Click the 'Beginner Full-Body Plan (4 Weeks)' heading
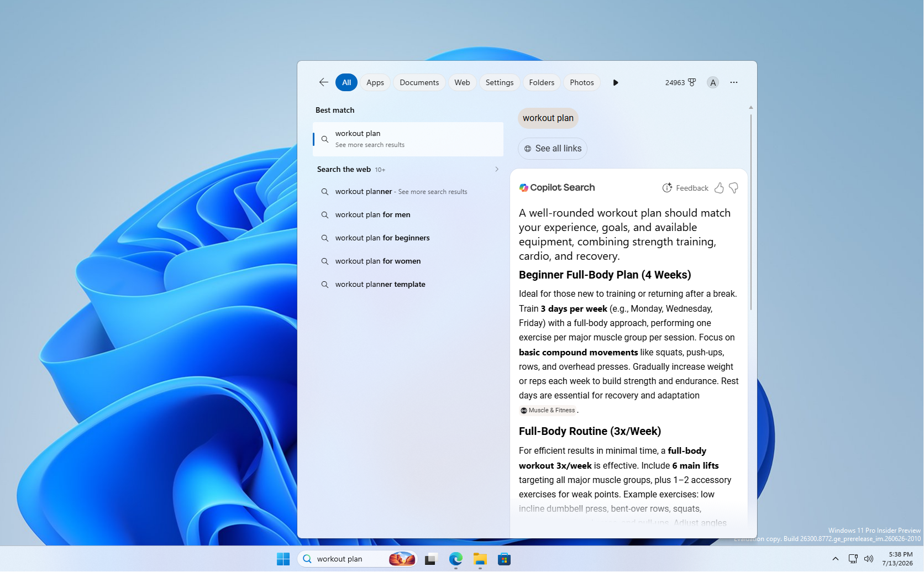Screen dimensions: 924x572 pyautogui.click(x=605, y=275)
